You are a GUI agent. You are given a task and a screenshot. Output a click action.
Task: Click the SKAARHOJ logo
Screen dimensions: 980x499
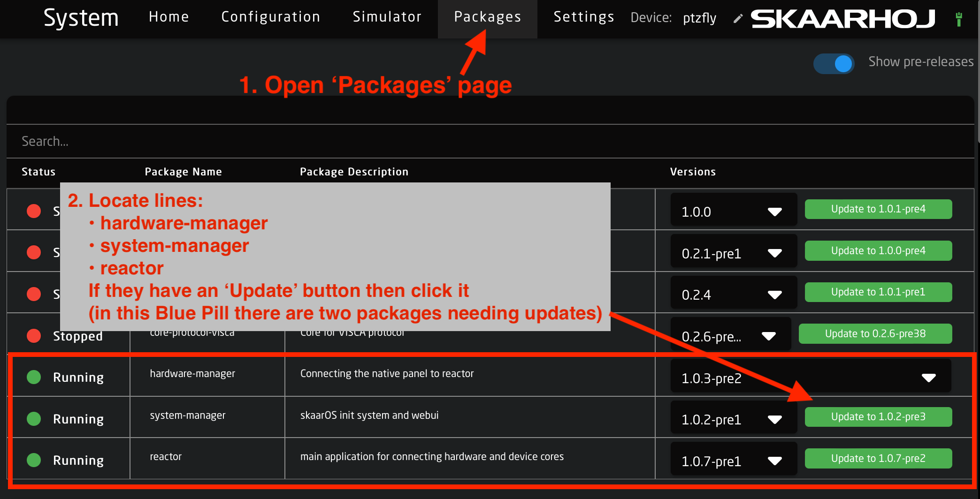(x=843, y=19)
